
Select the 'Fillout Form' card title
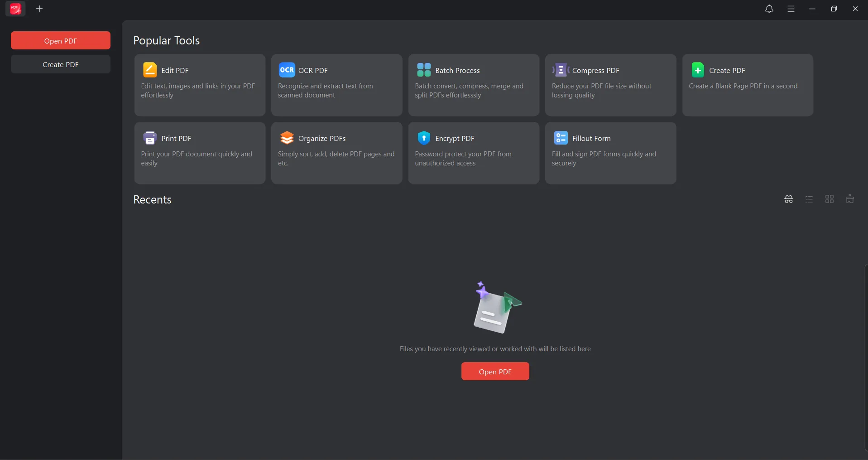[591, 138]
